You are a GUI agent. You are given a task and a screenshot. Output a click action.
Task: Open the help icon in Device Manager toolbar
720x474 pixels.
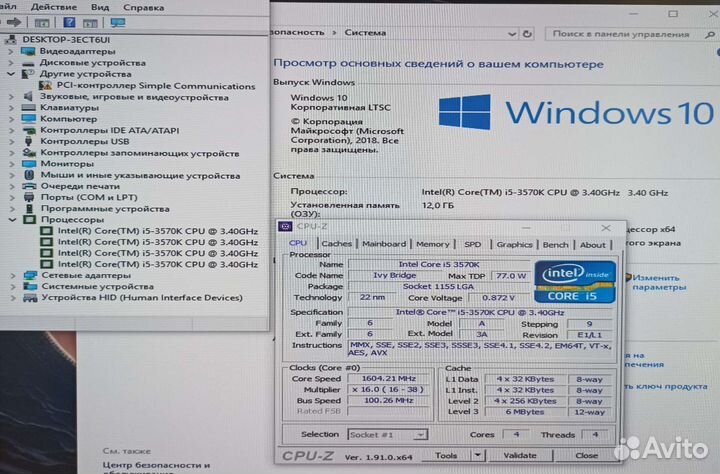click(x=69, y=22)
